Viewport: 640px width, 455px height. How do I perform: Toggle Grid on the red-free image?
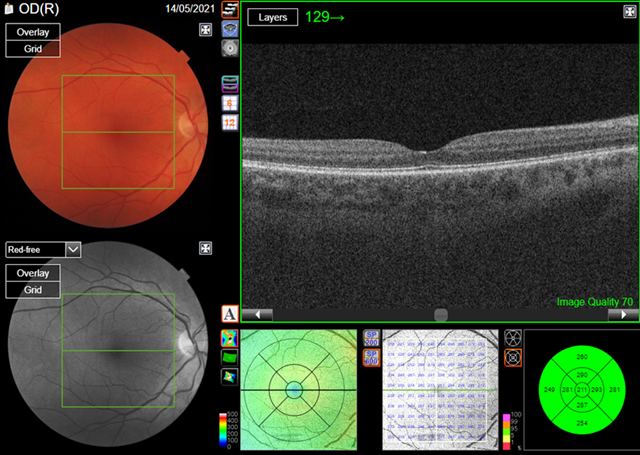pos(33,289)
